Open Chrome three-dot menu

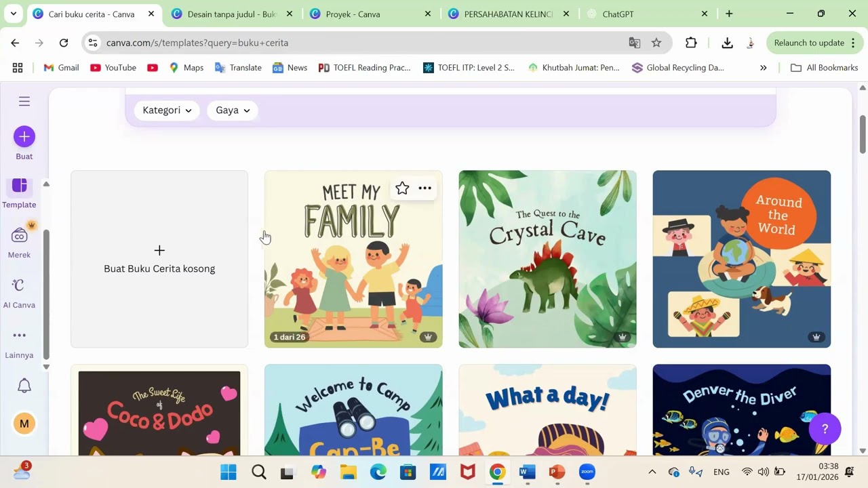click(852, 43)
